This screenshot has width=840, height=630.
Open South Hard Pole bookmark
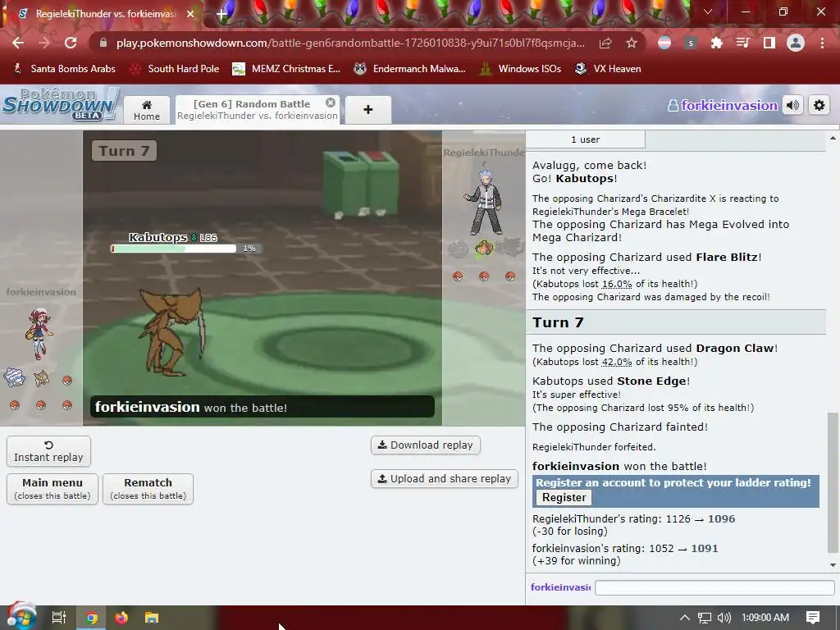pyautogui.click(x=176, y=69)
